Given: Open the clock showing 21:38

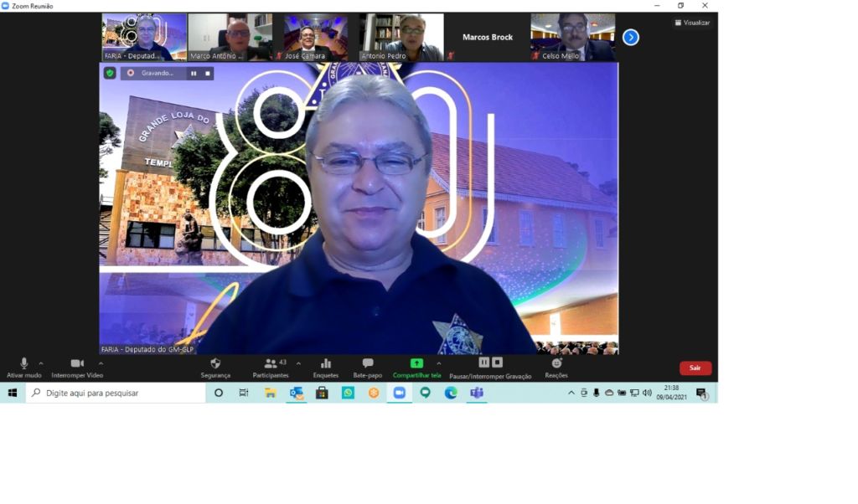Looking at the screenshot, I should click(671, 393).
